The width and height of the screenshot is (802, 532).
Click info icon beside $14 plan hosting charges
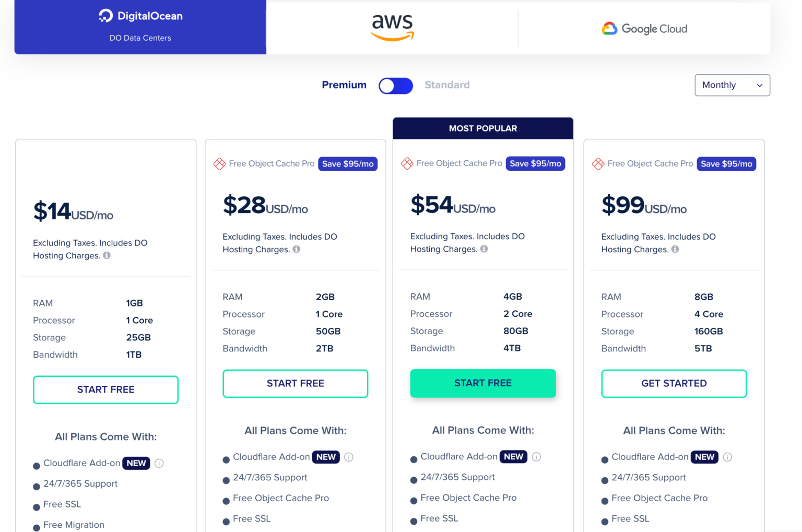pyautogui.click(x=107, y=255)
